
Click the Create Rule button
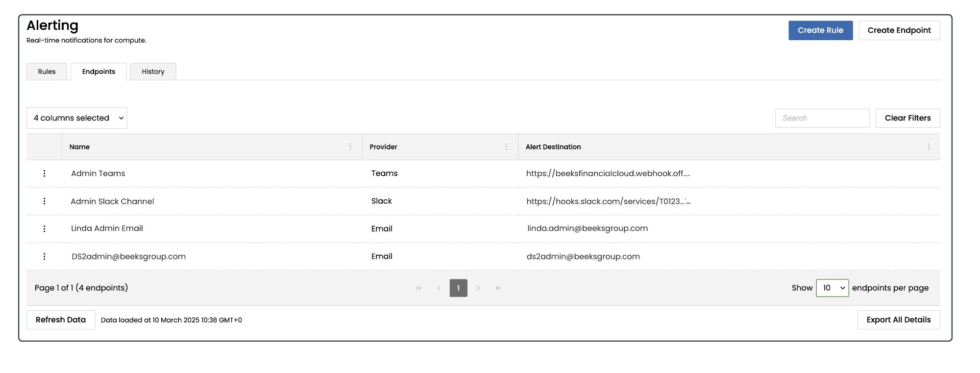tap(820, 30)
